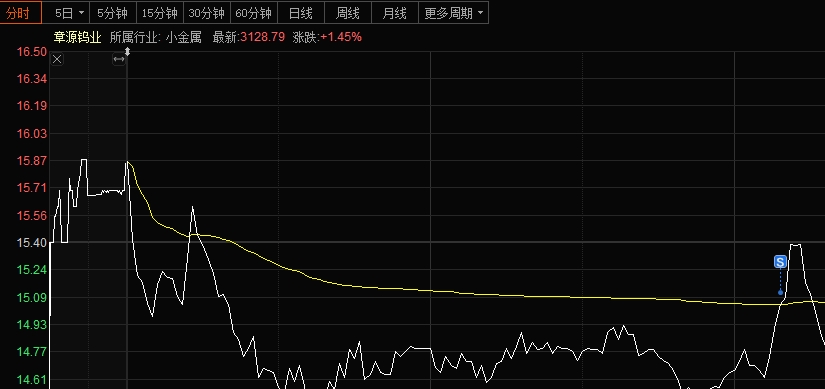Click the 小金属 industry label

[x=184, y=37]
